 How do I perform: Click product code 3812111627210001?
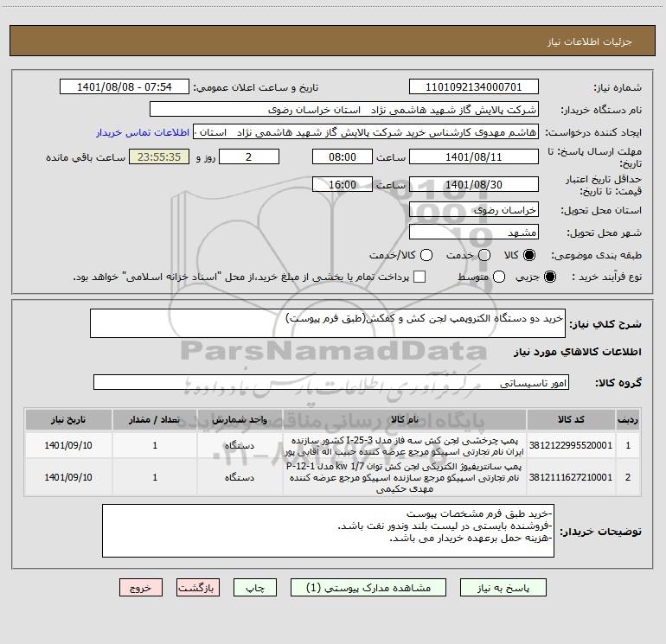click(571, 477)
